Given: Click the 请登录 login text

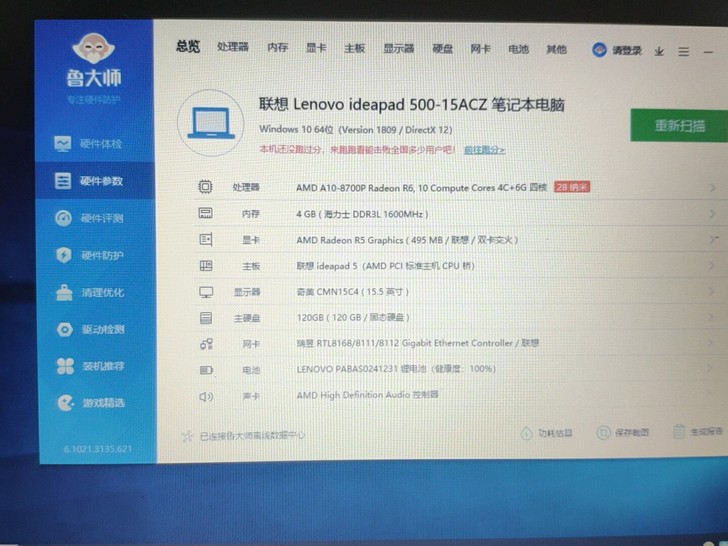Looking at the screenshot, I should pyautogui.click(x=627, y=51).
